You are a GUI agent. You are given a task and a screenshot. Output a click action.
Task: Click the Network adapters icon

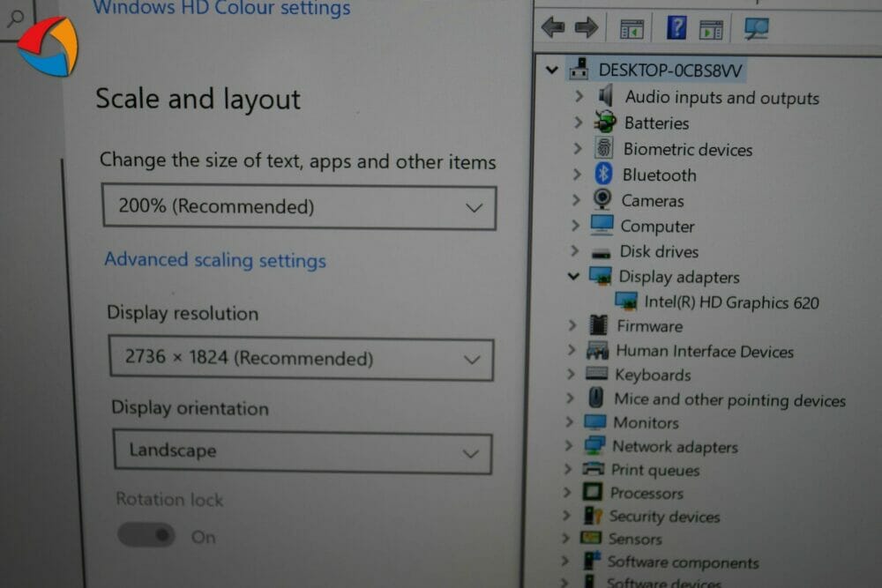tap(594, 444)
